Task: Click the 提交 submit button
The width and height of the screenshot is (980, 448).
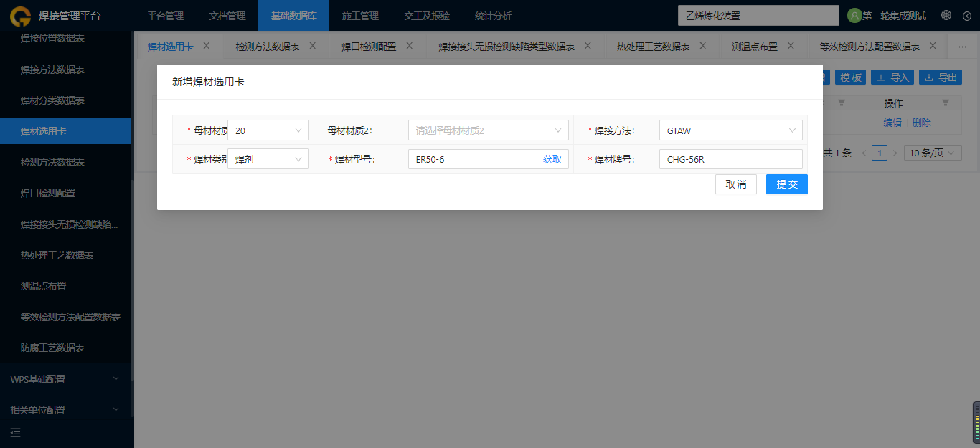Action: [787, 184]
